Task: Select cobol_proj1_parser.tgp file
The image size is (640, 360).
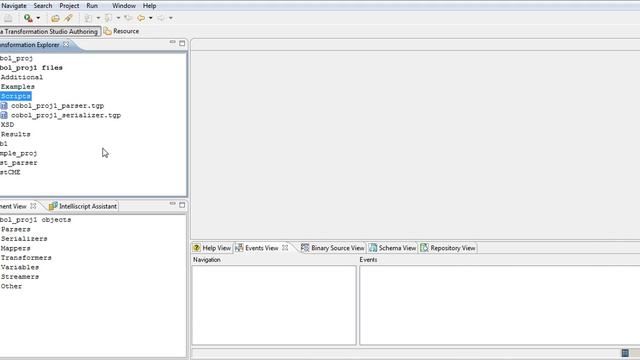Action: [x=58, y=106]
